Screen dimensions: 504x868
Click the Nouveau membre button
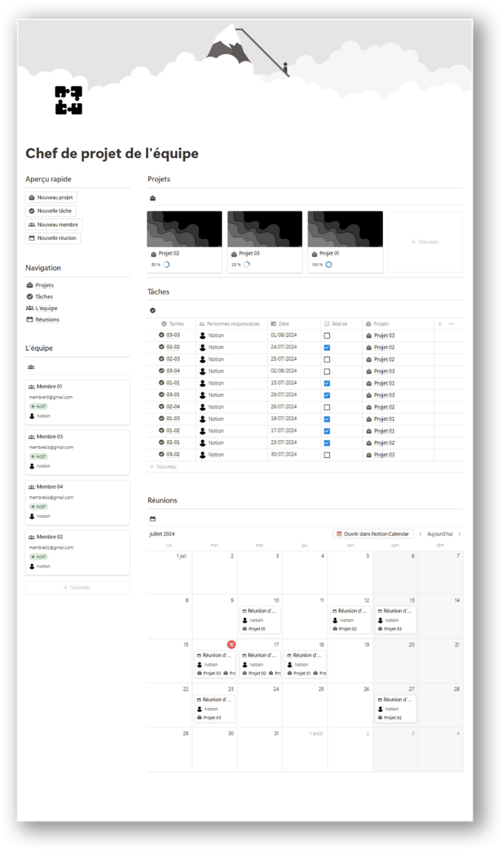click(x=54, y=225)
